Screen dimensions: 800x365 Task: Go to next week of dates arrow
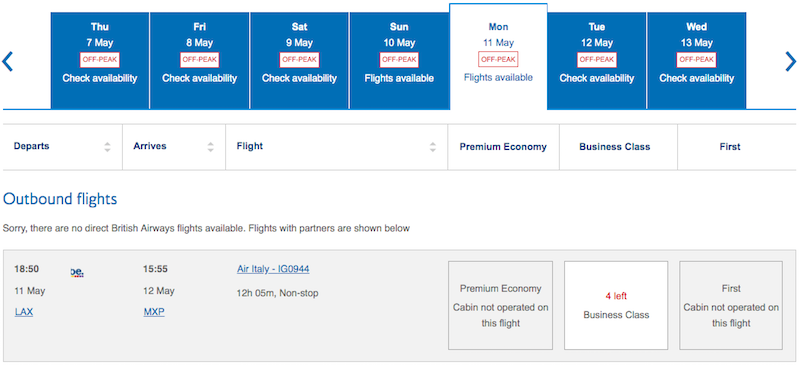point(790,61)
